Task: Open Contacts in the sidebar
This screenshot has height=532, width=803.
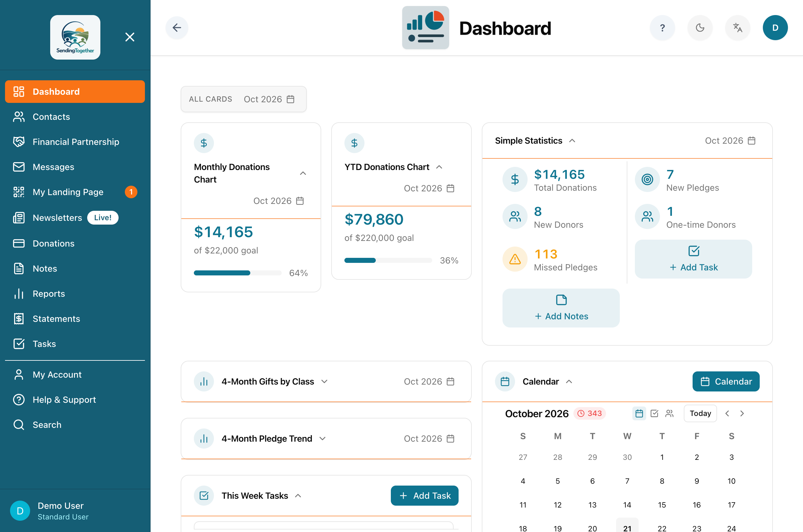Action: coord(75,117)
